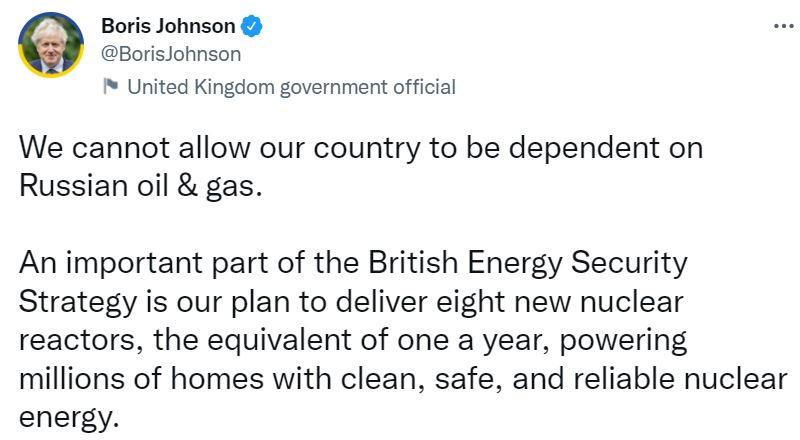The width and height of the screenshot is (800, 440).
Task: Click the United Kingdom government official label
Action: click(x=291, y=87)
